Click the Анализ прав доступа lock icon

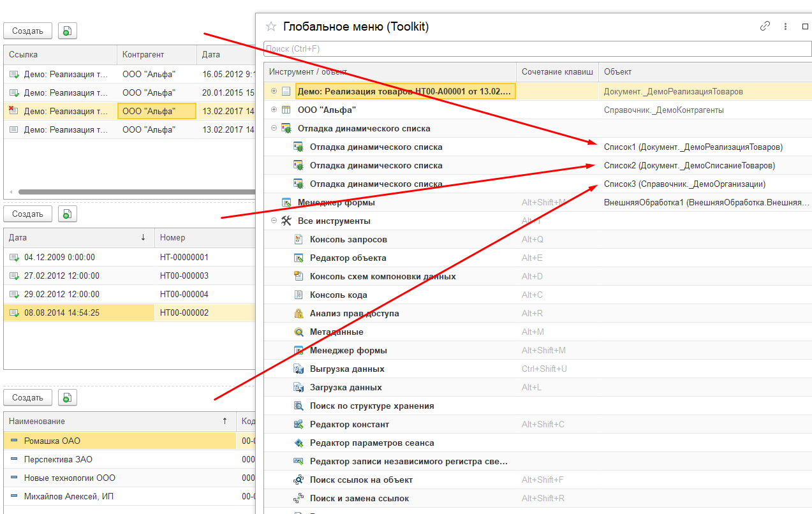pos(299,313)
